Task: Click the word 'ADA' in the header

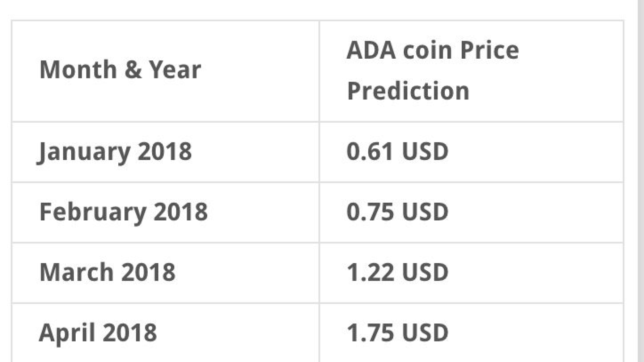Action: point(371,50)
